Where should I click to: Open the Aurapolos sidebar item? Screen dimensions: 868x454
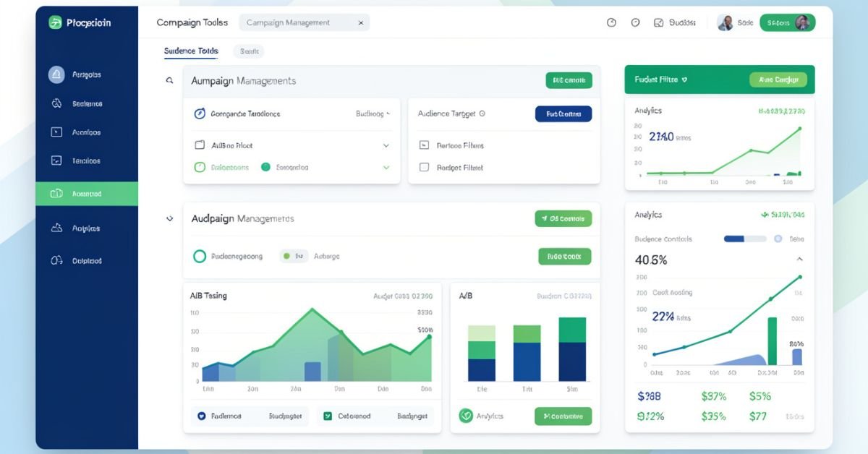pos(87,74)
